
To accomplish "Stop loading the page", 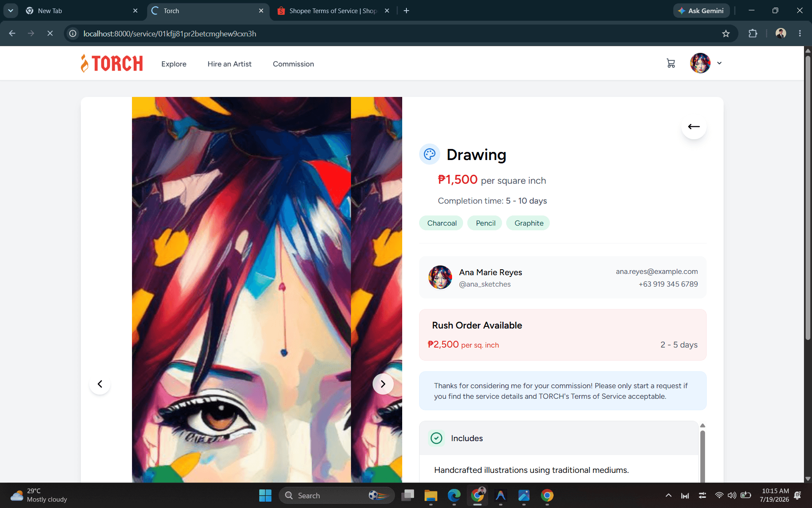I will tap(50, 33).
